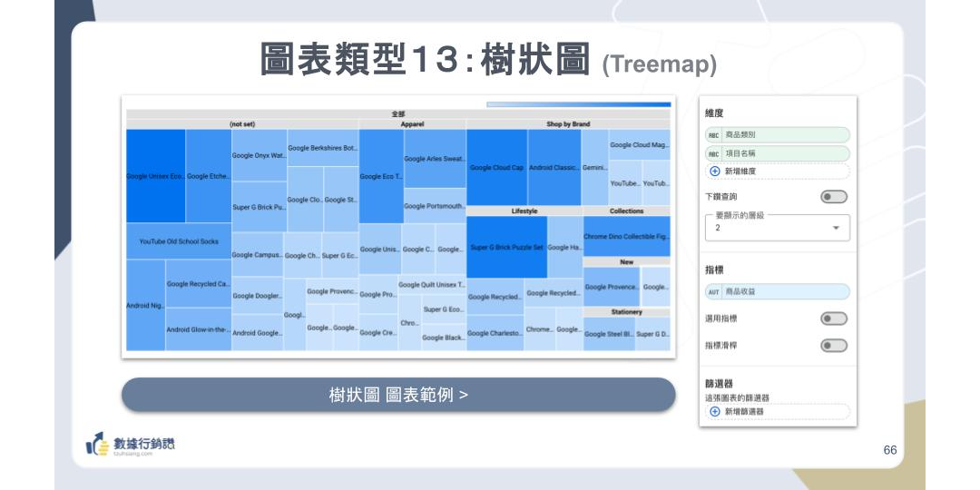980x490 pixels.
Task: Click the Gemini... tile
Action: pyautogui.click(x=595, y=168)
